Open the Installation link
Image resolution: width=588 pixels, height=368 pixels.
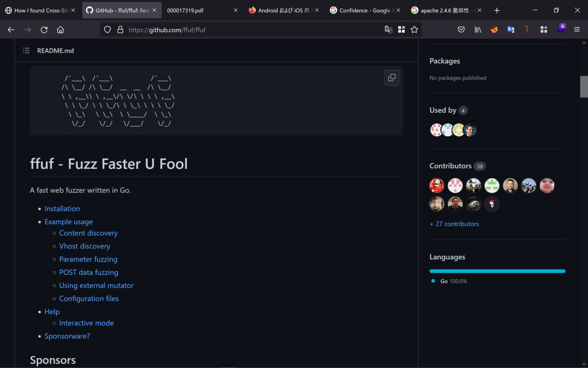click(62, 209)
